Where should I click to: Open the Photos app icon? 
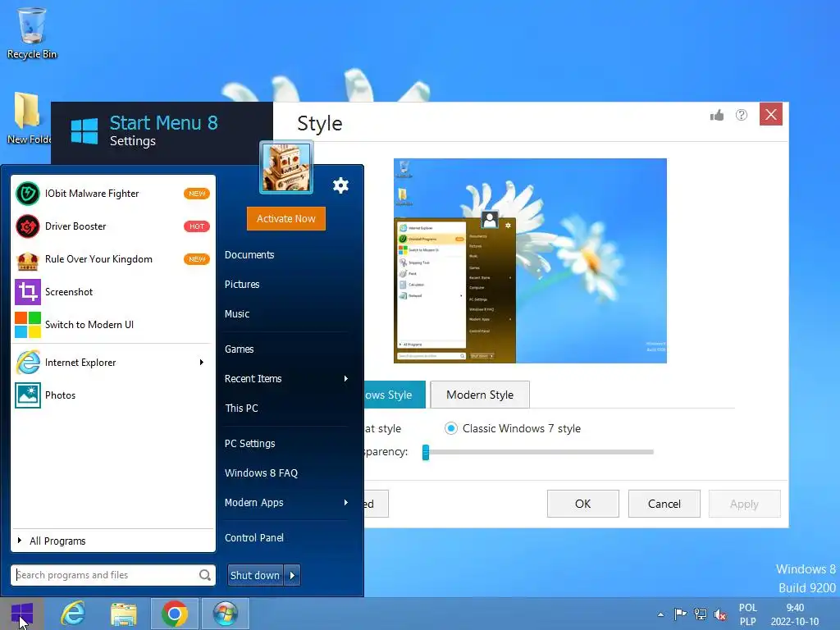(x=27, y=395)
